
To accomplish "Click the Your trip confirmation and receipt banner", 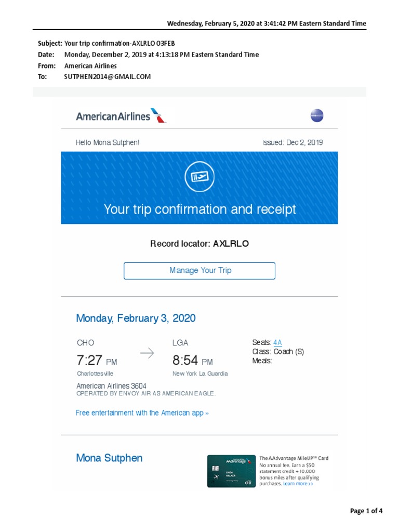I will point(199,209).
